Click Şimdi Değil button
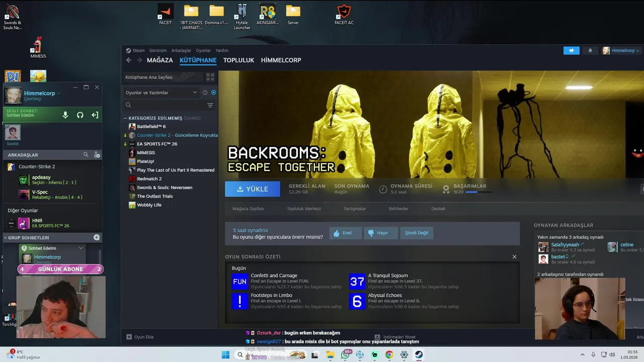644x362 pixels. coord(417,233)
